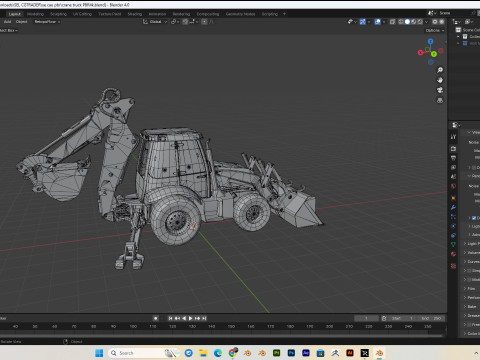Open the Output properties tab
This screenshot has width=480, height=360.
[x=453, y=158]
